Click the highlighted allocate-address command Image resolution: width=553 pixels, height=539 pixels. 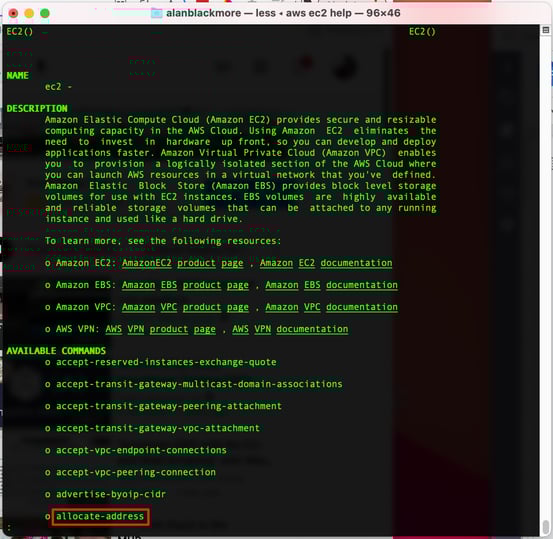[x=100, y=516]
